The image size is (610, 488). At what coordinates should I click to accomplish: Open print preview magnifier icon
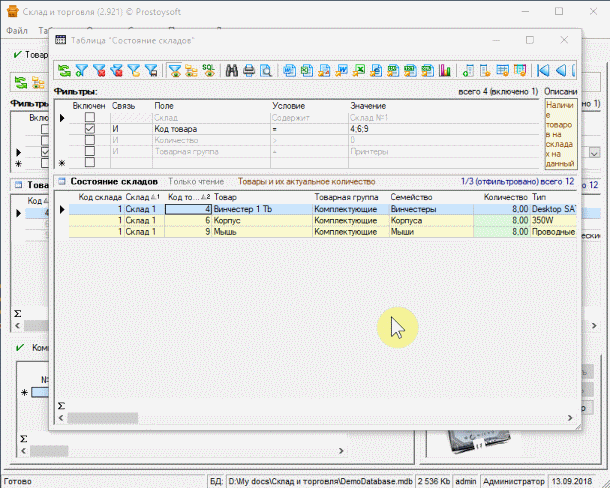tap(266, 70)
